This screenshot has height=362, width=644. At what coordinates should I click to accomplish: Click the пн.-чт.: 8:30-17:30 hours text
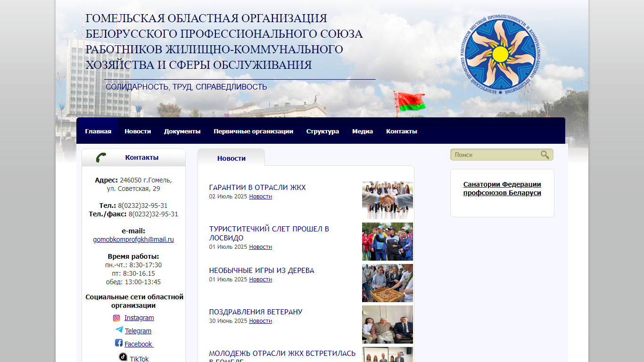click(x=133, y=265)
